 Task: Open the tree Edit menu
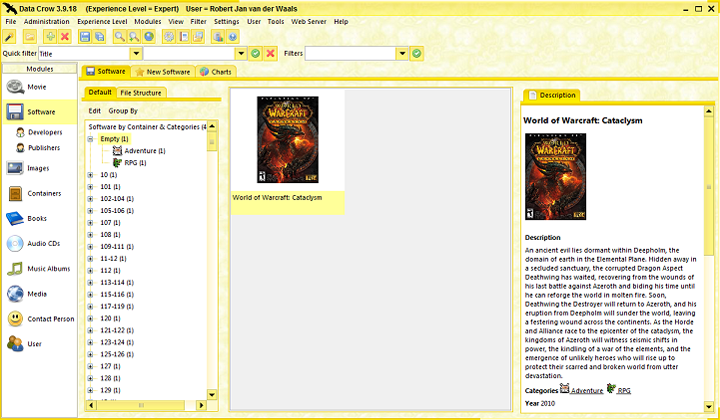point(95,111)
